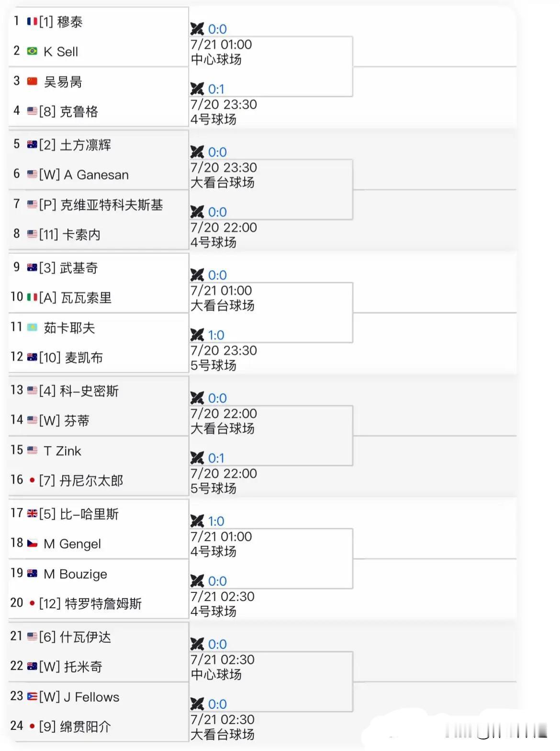Open the 0:1 score for 吴易昺 match
560x751 pixels.
click(x=216, y=89)
